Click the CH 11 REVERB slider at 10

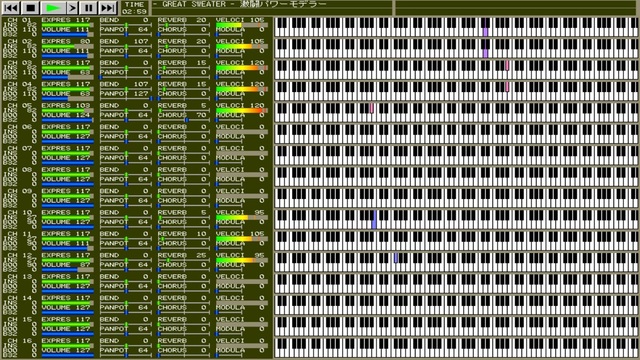click(183, 239)
